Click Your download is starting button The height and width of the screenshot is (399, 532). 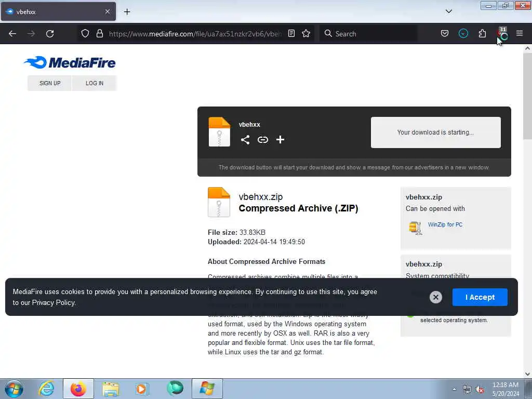pos(436,132)
